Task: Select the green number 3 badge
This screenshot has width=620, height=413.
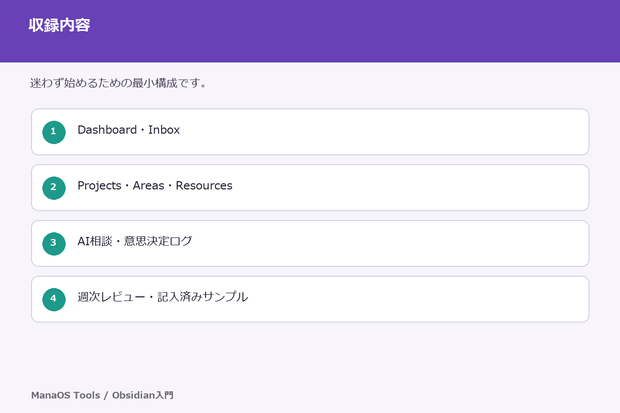Action: point(54,244)
